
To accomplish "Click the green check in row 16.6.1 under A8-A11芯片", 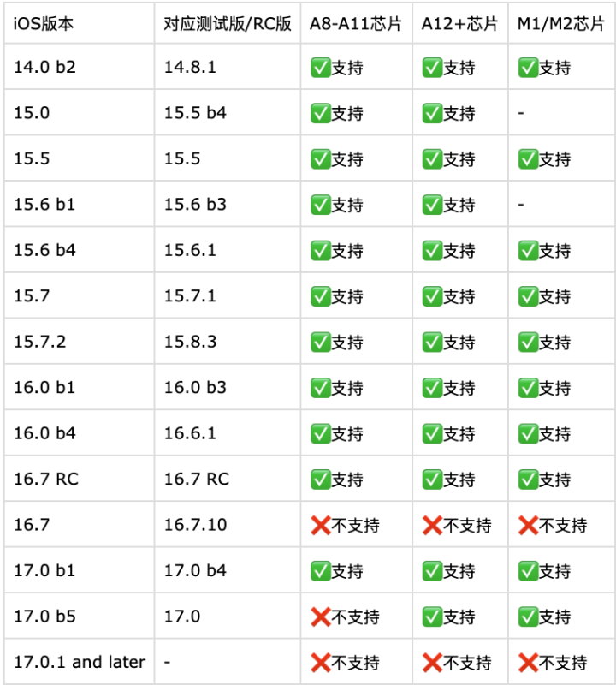I will click(321, 434).
